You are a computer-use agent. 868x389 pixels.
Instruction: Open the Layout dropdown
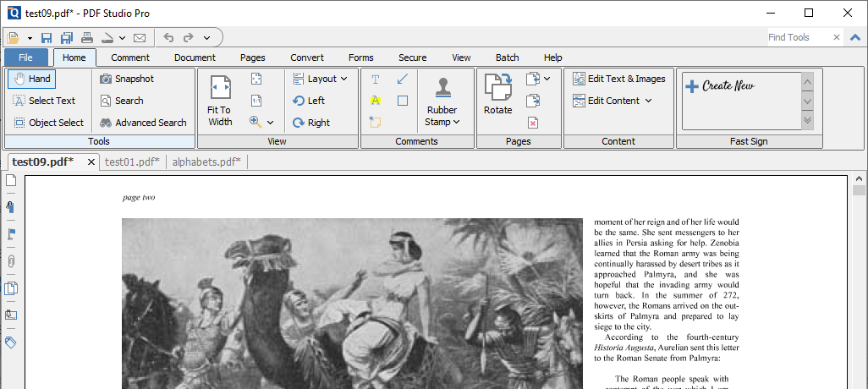point(321,79)
